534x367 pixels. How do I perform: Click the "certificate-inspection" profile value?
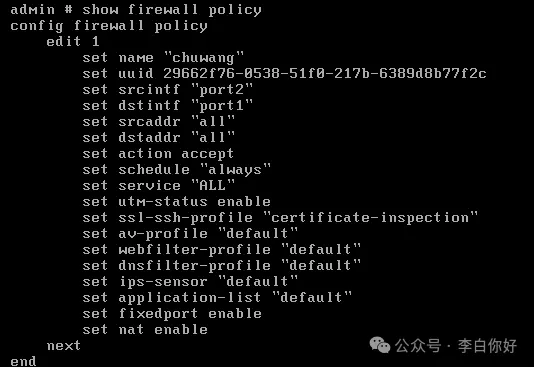coord(371,218)
